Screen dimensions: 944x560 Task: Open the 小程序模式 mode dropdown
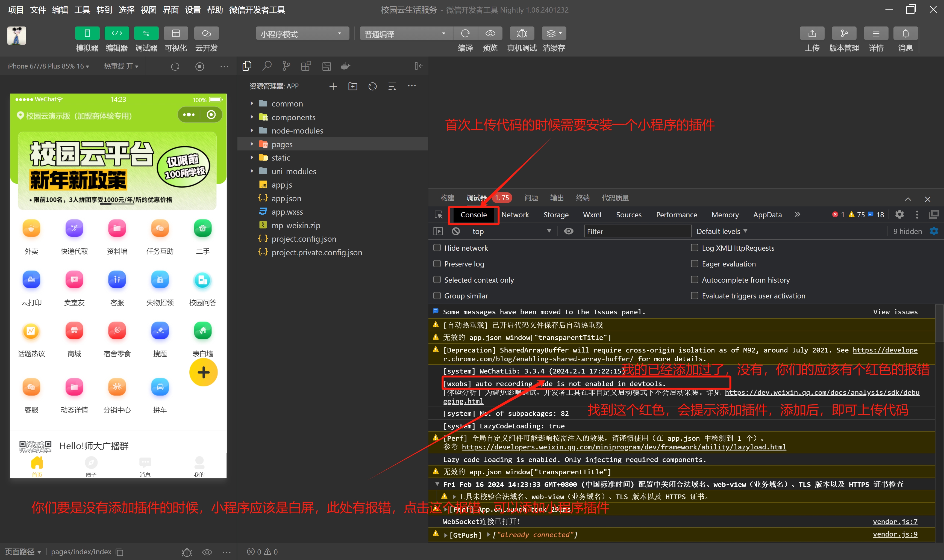point(302,34)
